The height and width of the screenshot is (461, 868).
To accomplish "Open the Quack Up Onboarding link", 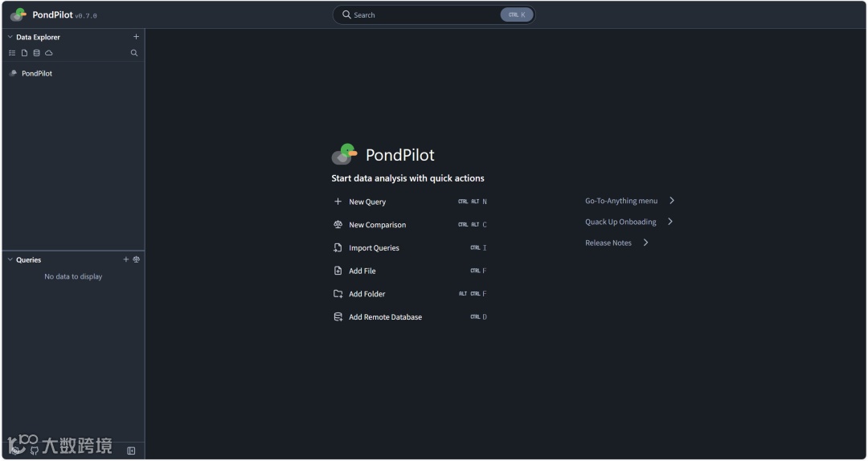I will (628, 222).
